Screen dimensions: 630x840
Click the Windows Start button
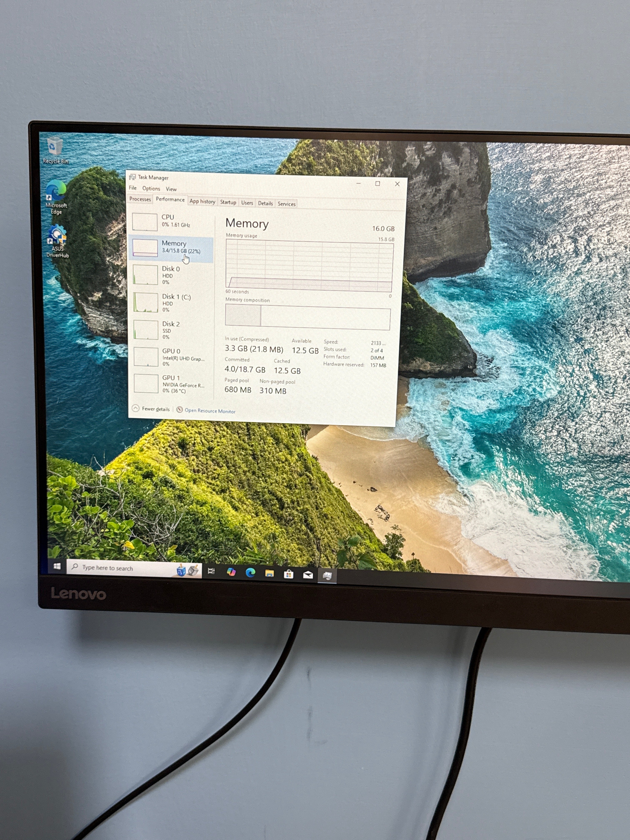pyautogui.click(x=57, y=566)
